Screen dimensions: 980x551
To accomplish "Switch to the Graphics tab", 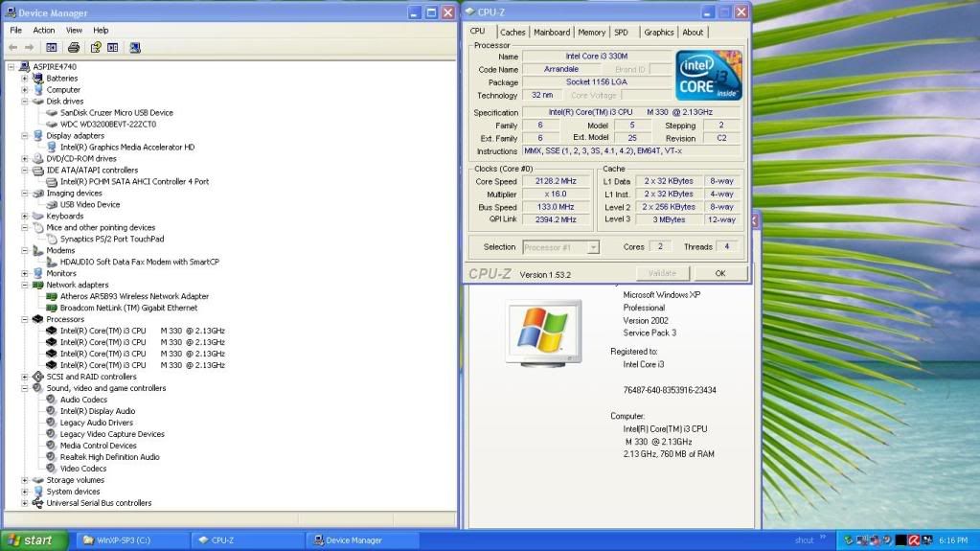I will click(659, 33).
